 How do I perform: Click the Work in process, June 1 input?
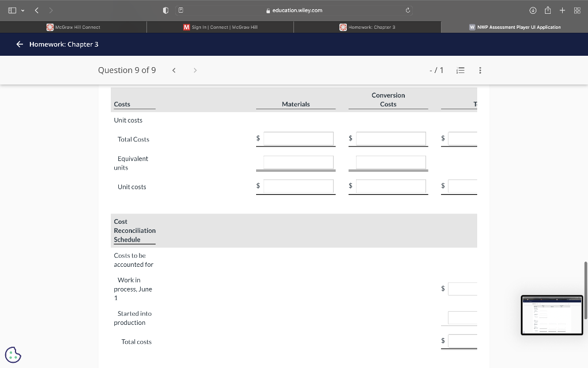point(462,289)
